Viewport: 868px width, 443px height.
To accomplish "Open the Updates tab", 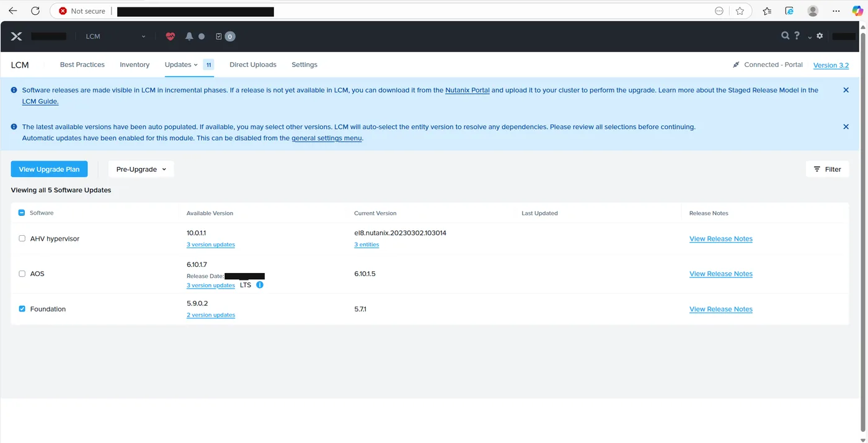I will coord(181,65).
